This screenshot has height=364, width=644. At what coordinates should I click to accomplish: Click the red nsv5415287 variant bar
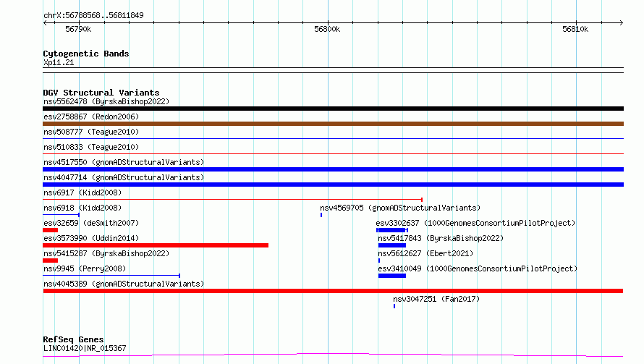tap(50, 261)
